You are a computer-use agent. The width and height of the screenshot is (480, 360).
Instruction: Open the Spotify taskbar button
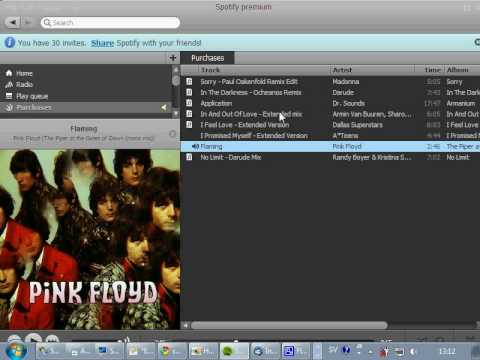click(234, 351)
